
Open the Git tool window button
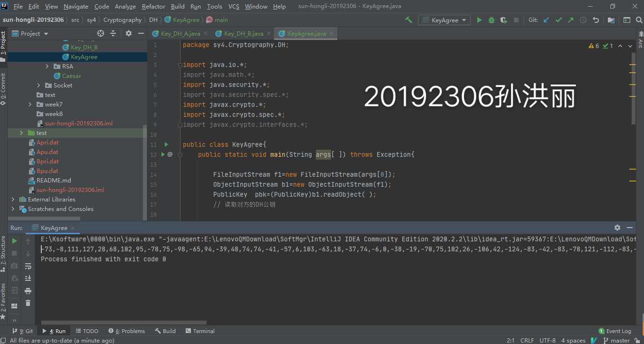[23, 331]
